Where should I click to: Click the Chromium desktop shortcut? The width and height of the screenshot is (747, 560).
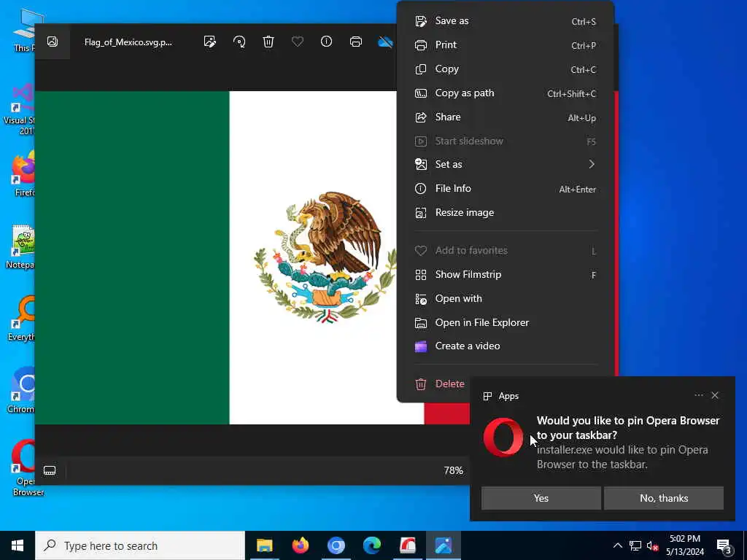[x=21, y=391]
